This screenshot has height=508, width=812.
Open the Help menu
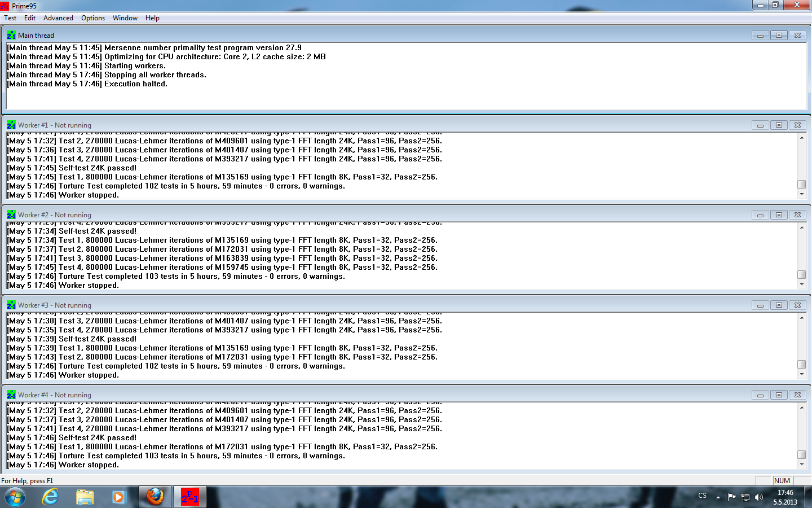tap(152, 18)
